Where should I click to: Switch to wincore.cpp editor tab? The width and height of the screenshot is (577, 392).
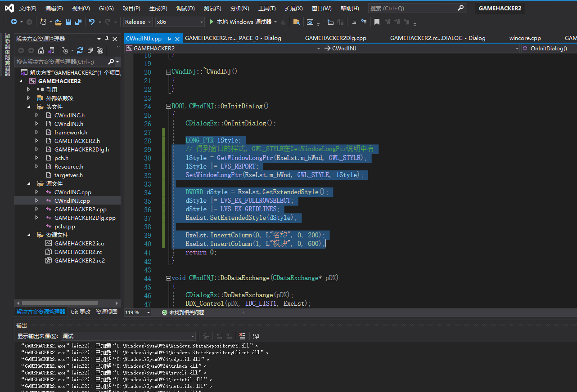click(525, 38)
